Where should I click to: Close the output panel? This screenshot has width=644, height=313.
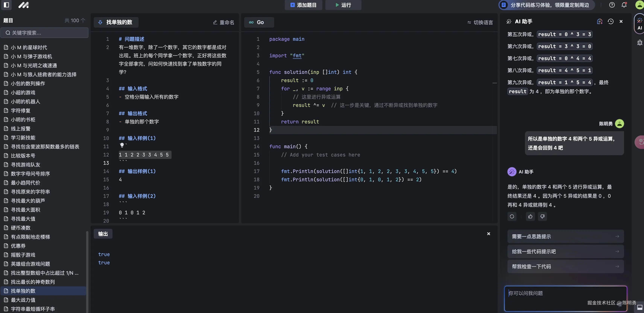488,234
